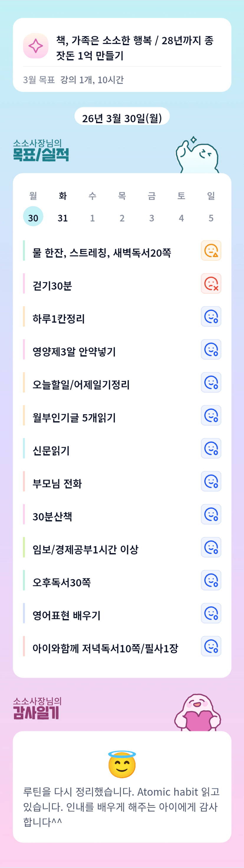244x868 pixels.
Task: Click the pink sparkle goal icon
Action: point(35,46)
